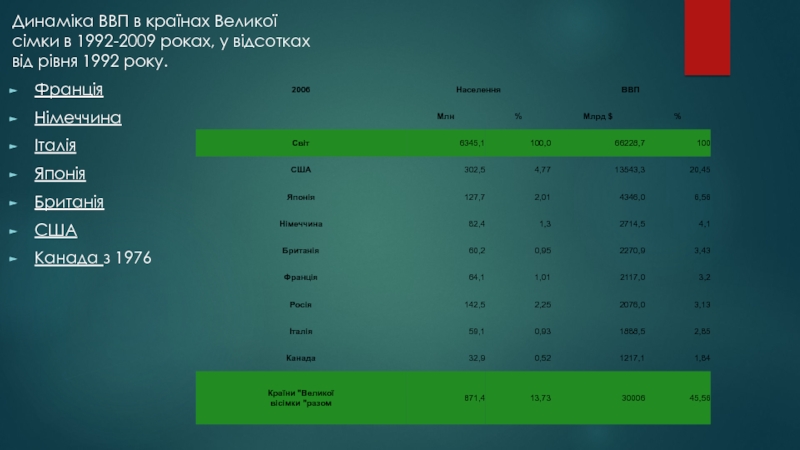The height and width of the screenshot is (450, 800).
Task: Follow the Італія link in the bullet list
Action: [x=55, y=147]
